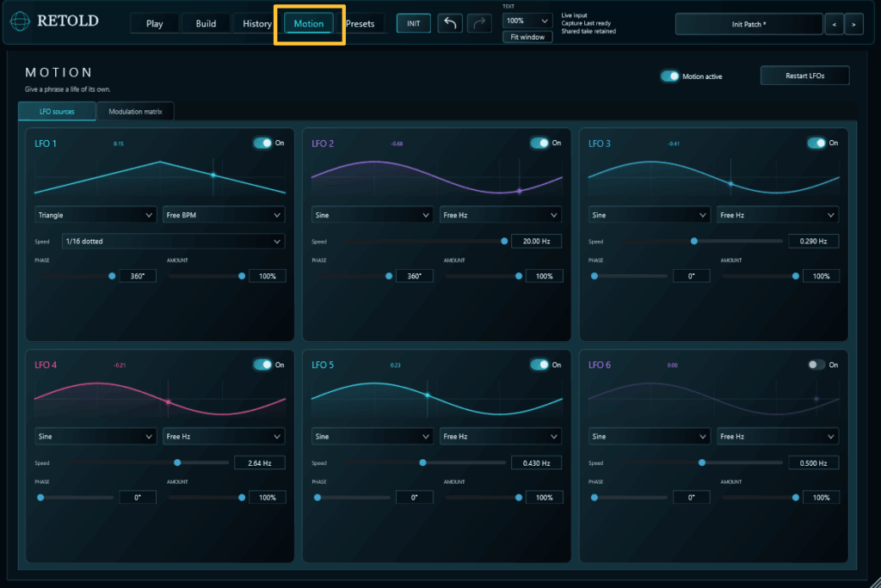Viewport: 881px width, 588px height.
Task: Select the Modulation matrix tab
Action: (135, 111)
